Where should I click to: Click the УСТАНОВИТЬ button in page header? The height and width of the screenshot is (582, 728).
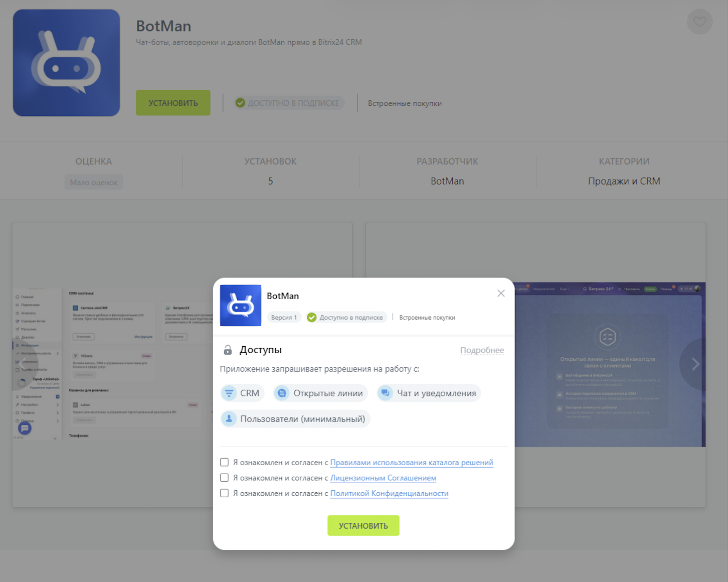coord(173,103)
